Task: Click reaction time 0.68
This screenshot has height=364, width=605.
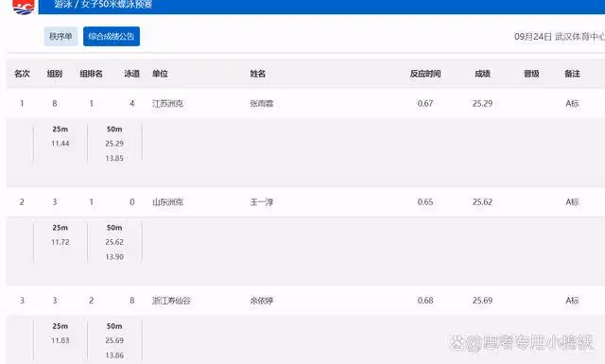Action: coord(425,301)
